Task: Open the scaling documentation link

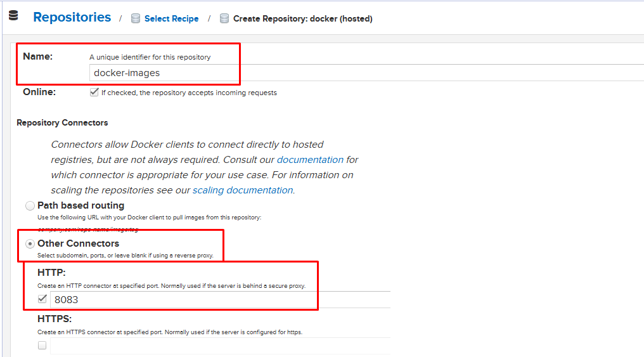Action: pyautogui.click(x=243, y=190)
